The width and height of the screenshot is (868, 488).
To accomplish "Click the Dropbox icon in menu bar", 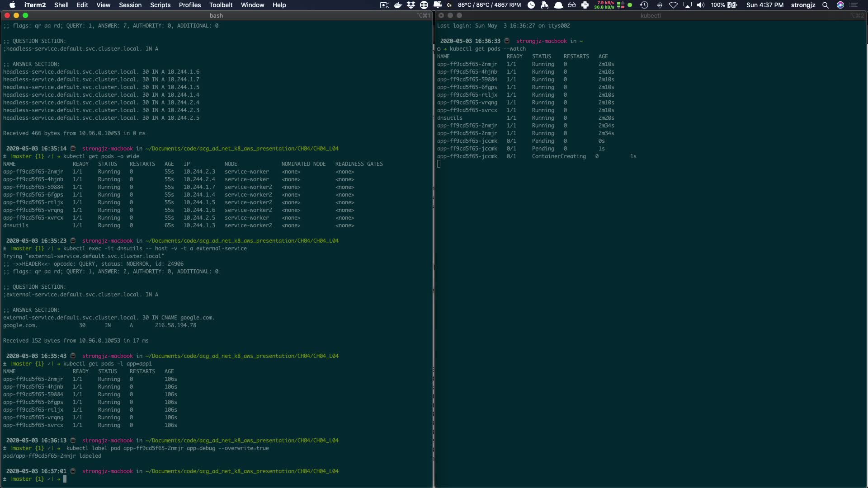I will 410,5.
